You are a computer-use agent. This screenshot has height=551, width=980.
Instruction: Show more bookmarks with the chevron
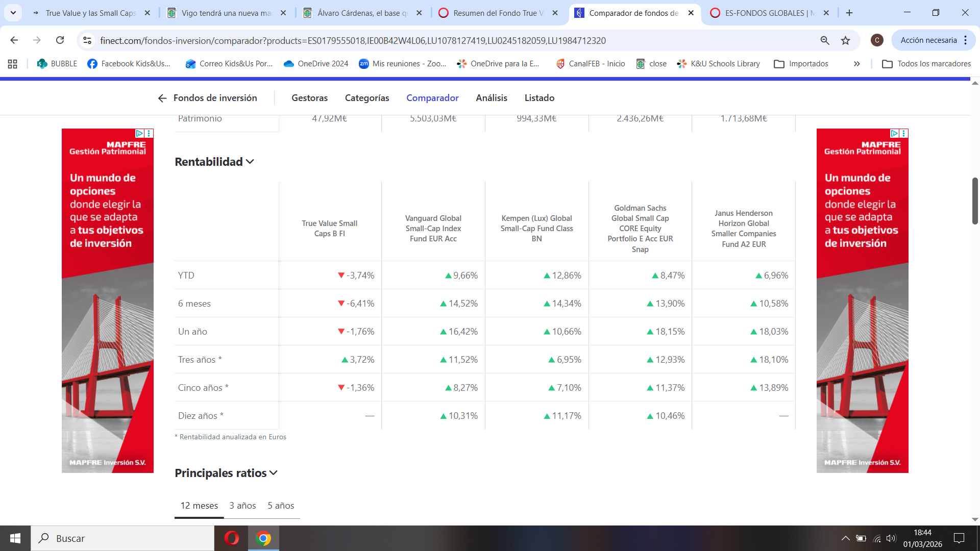[856, 64]
